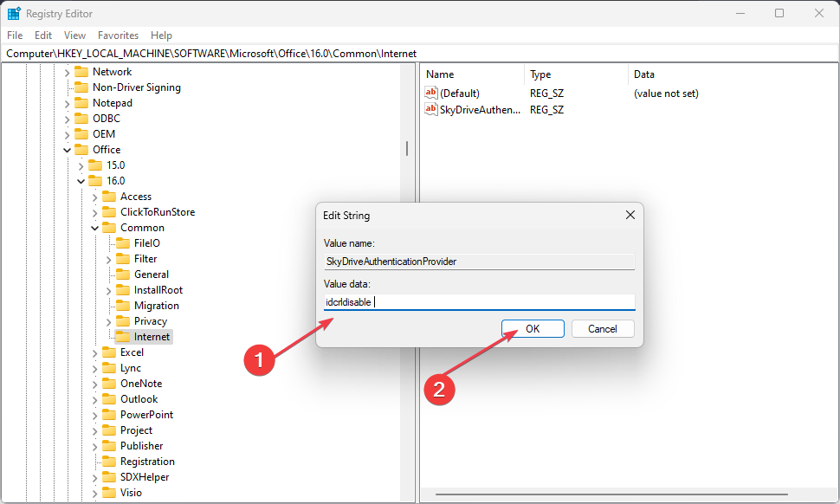This screenshot has height=504, width=840.
Task: Open the Favorites menu
Action: point(119,36)
